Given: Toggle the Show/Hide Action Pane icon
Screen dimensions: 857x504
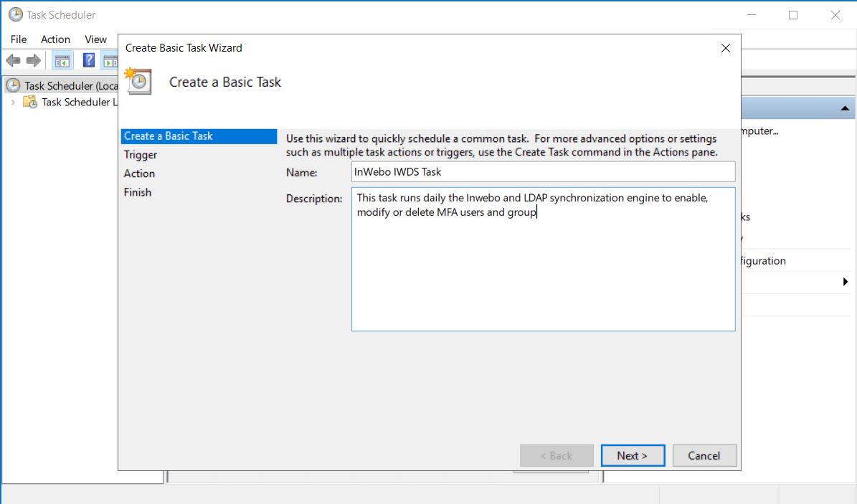Looking at the screenshot, I should (110, 60).
